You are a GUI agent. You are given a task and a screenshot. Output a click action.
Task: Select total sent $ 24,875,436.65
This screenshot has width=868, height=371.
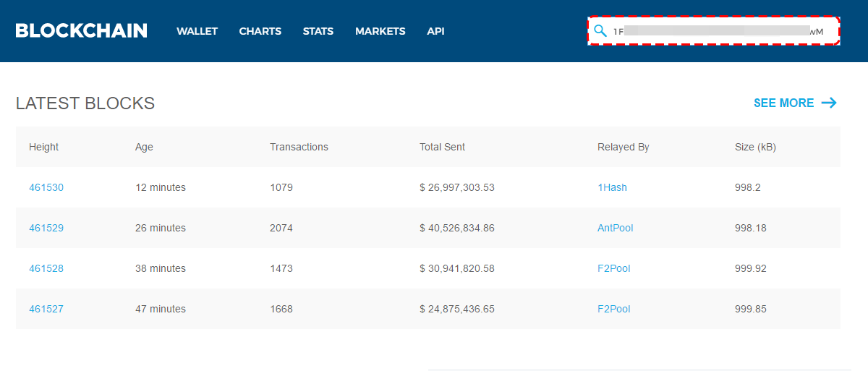click(x=457, y=309)
